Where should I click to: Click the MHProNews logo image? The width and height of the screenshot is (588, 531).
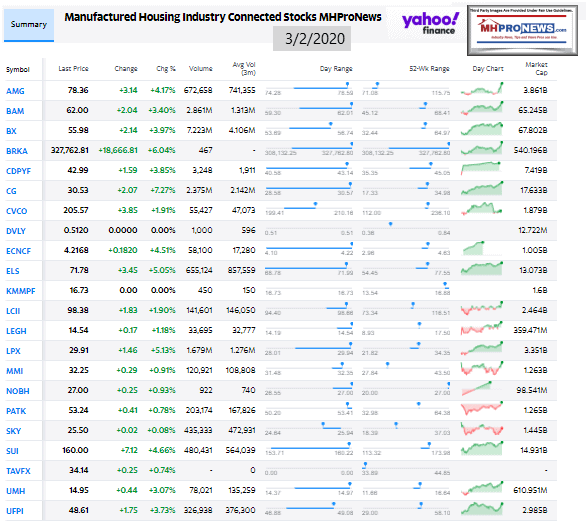(x=522, y=30)
